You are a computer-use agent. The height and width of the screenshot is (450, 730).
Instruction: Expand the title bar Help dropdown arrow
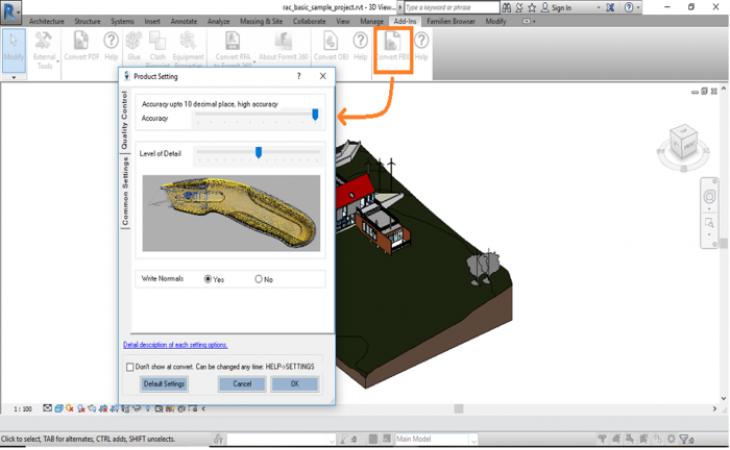coord(638,7)
